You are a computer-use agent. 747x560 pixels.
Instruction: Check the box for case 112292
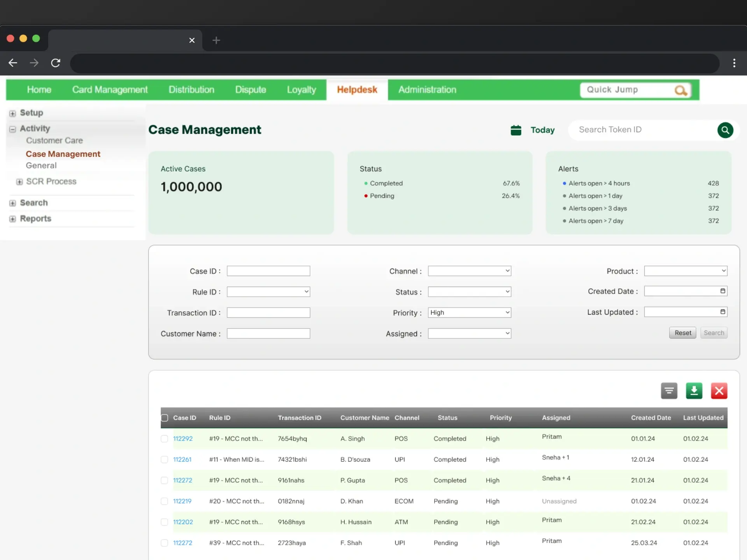point(164,439)
